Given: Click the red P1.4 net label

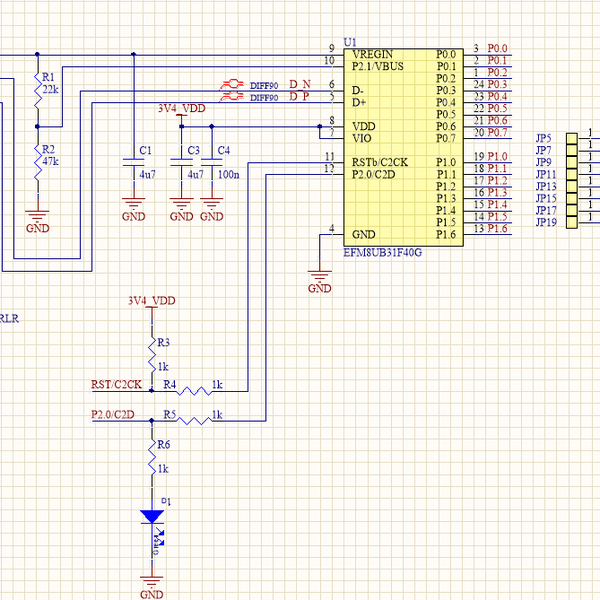Looking at the screenshot, I should tap(497, 204).
